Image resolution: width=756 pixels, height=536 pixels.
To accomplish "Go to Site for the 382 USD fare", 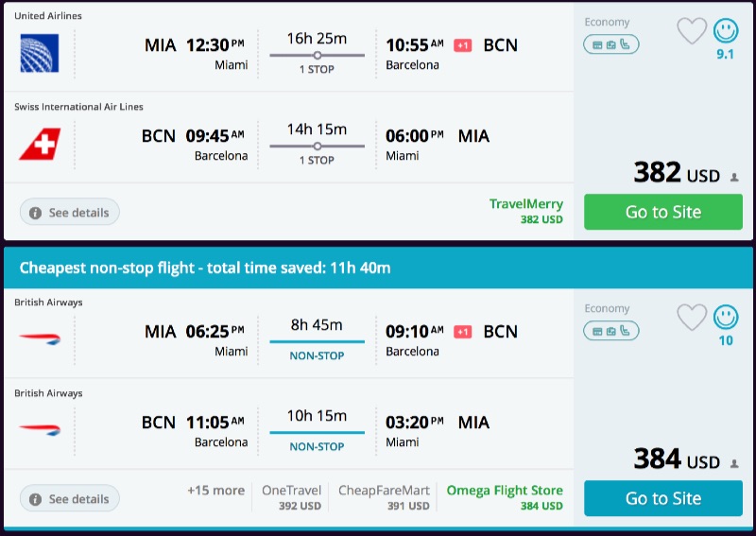I will 662,212.
